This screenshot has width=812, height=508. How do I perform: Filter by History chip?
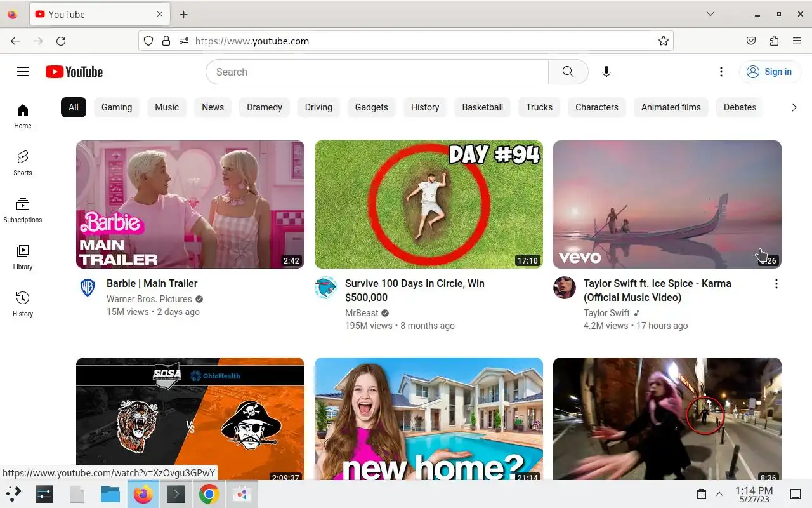tap(425, 107)
